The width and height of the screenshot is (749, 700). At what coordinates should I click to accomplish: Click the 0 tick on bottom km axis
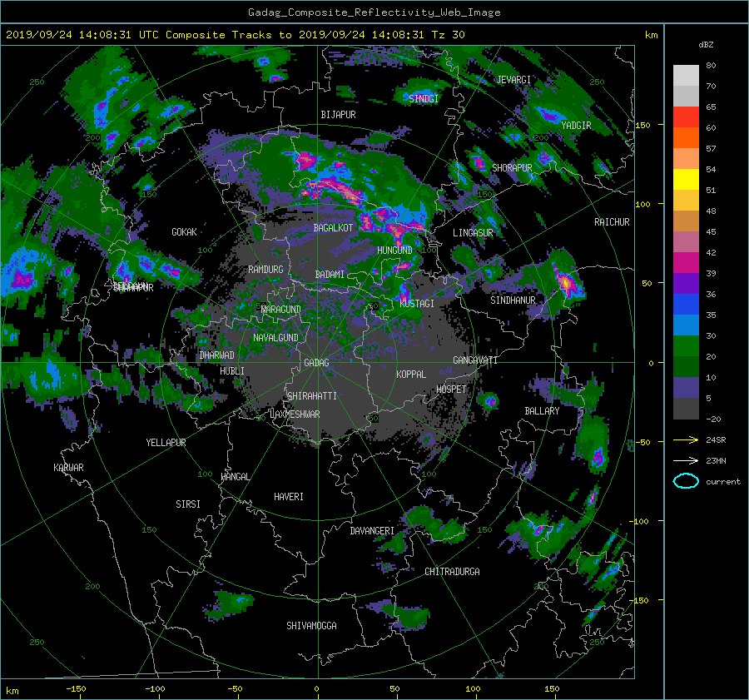point(317,689)
